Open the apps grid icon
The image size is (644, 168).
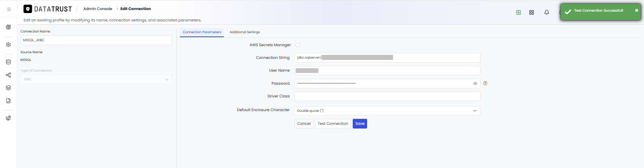[x=532, y=12]
